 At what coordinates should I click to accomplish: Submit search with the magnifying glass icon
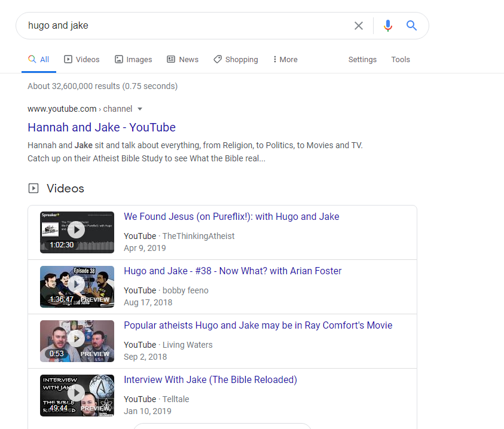[411, 25]
